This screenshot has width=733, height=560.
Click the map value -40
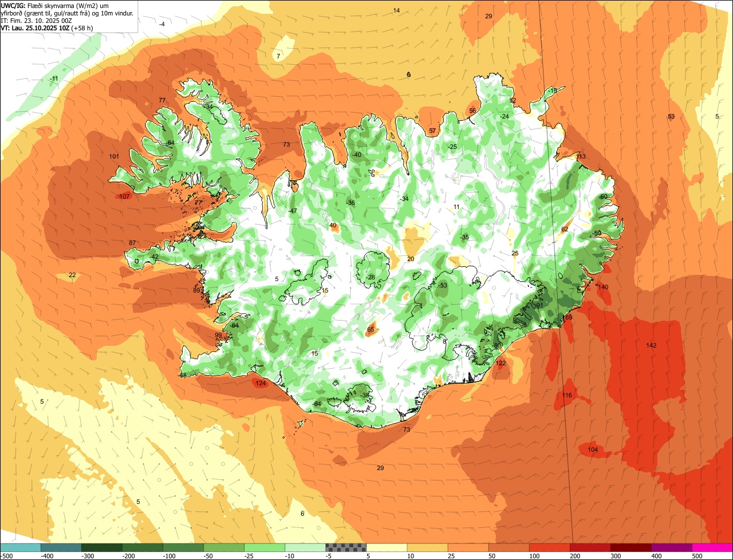click(x=356, y=155)
